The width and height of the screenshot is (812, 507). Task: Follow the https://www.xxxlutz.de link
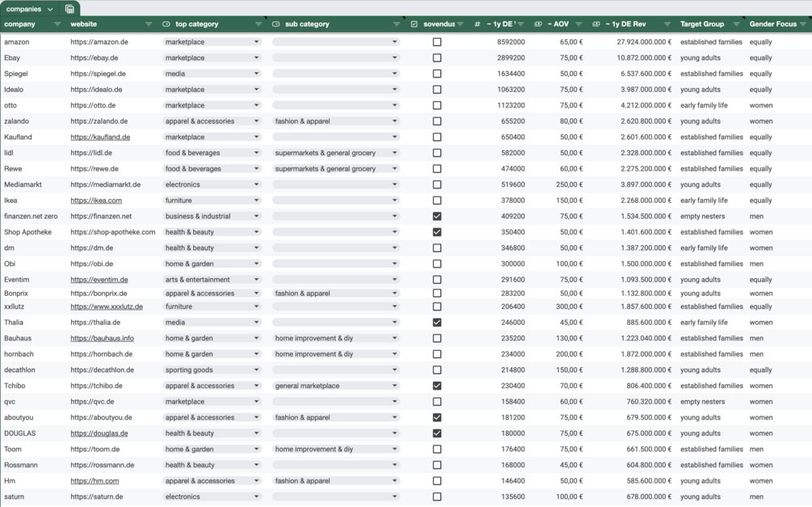point(107,307)
